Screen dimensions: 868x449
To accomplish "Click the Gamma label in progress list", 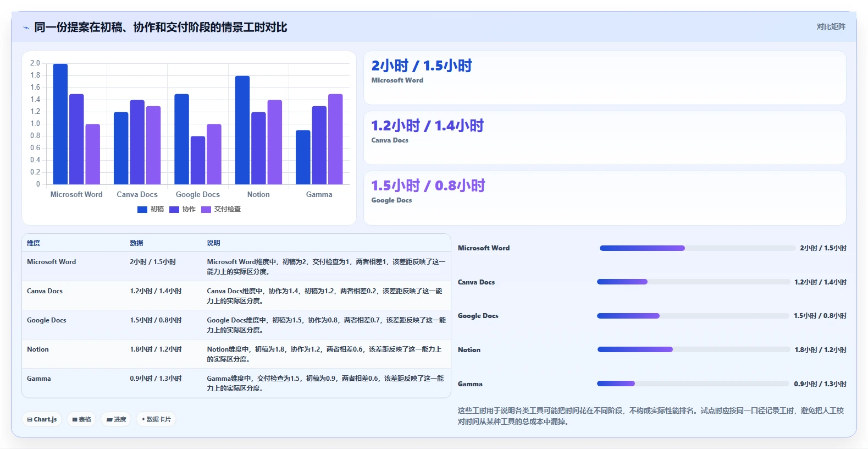I will tap(470, 384).
